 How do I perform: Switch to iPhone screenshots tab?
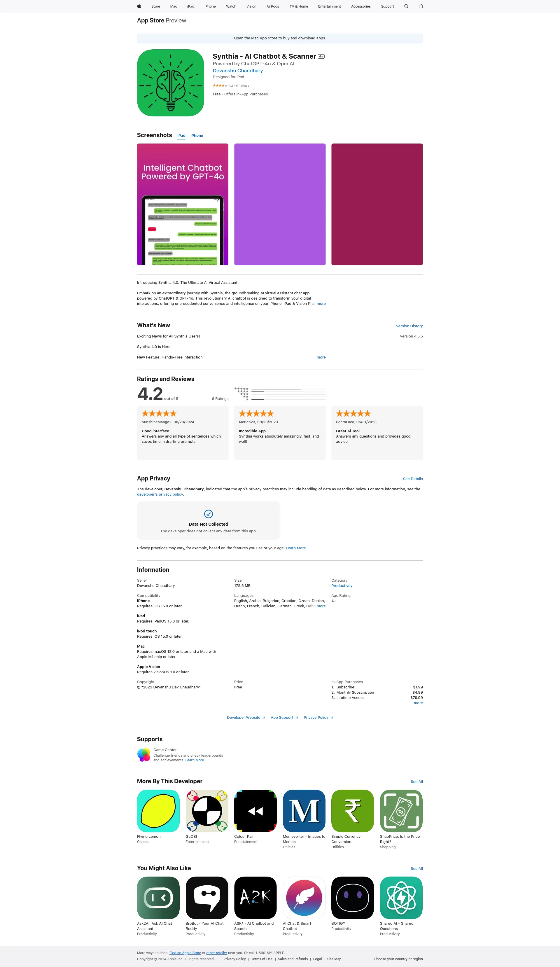pos(197,135)
